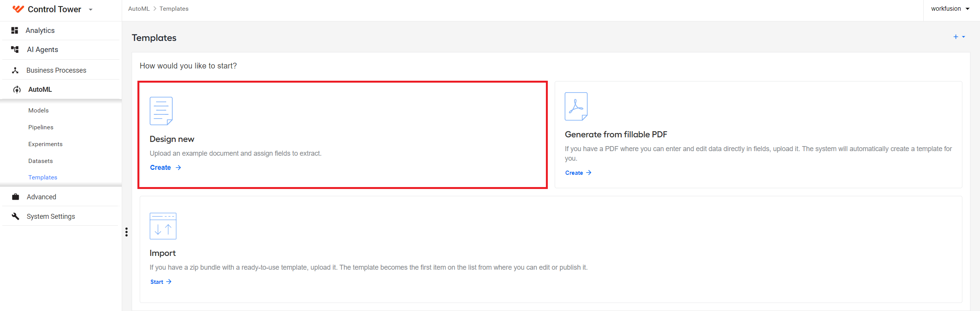Click the System Settings wrench icon
Image resolution: width=980 pixels, height=311 pixels.
point(15,216)
